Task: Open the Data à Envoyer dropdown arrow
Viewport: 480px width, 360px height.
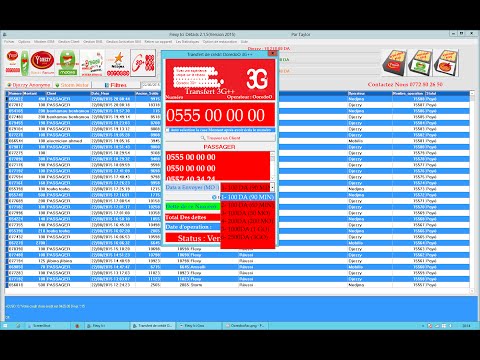Action: (272, 188)
